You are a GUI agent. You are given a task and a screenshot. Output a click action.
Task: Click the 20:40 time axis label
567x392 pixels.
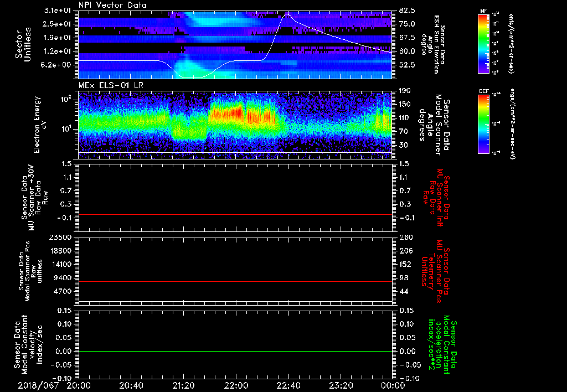[132, 385]
